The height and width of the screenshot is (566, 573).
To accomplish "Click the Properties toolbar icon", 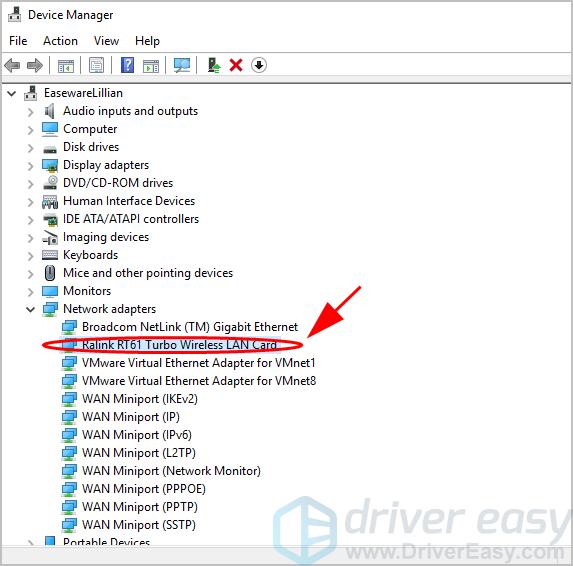I will pos(96,66).
